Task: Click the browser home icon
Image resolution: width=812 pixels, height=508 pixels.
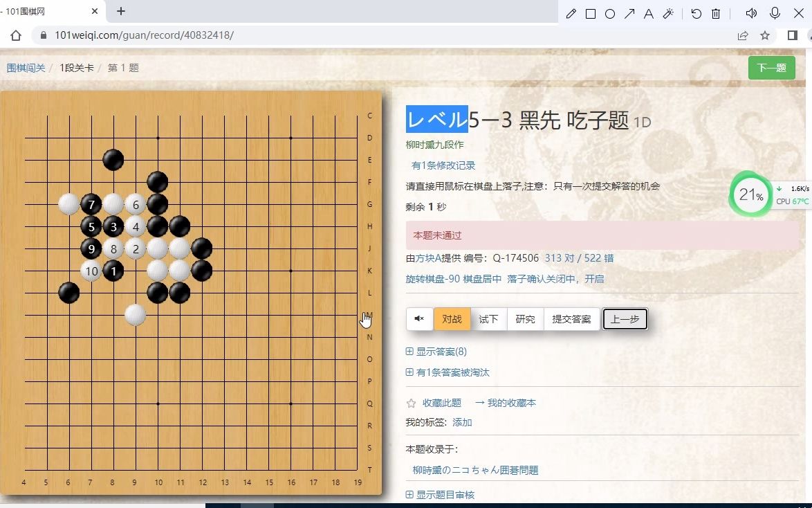Action: [16, 35]
